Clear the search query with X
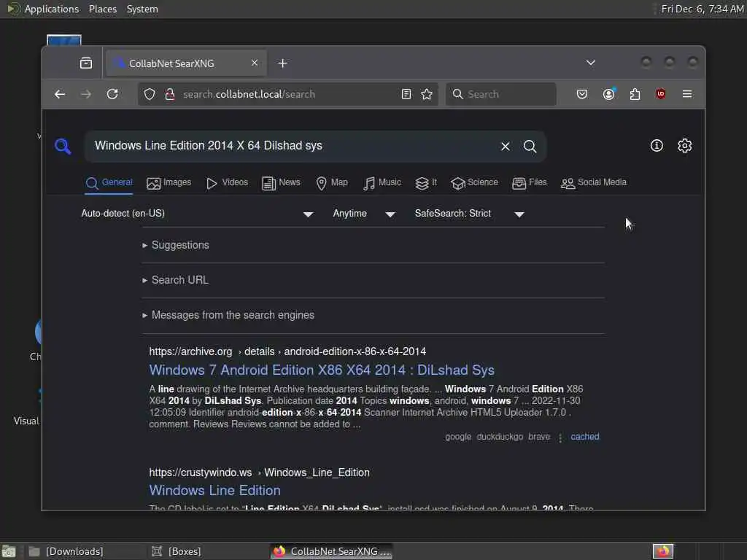The height and width of the screenshot is (560, 747). pyautogui.click(x=505, y=146)
